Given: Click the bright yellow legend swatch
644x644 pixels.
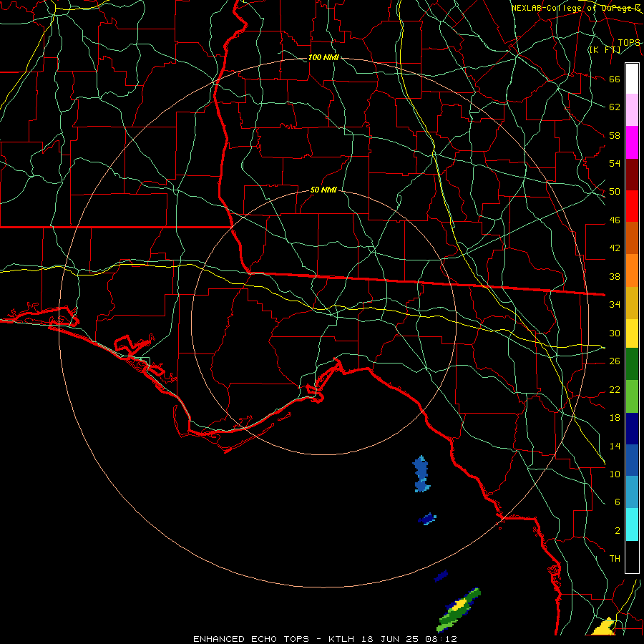Looking at the screenshot, I should pyautogui.click(x=632, y=333).
